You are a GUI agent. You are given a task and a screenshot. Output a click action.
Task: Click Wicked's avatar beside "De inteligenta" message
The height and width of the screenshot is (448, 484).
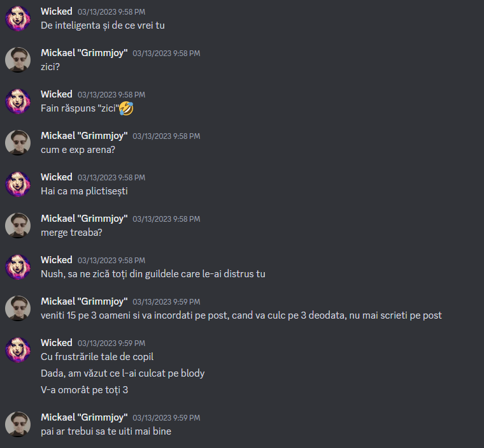click(18, 18)
